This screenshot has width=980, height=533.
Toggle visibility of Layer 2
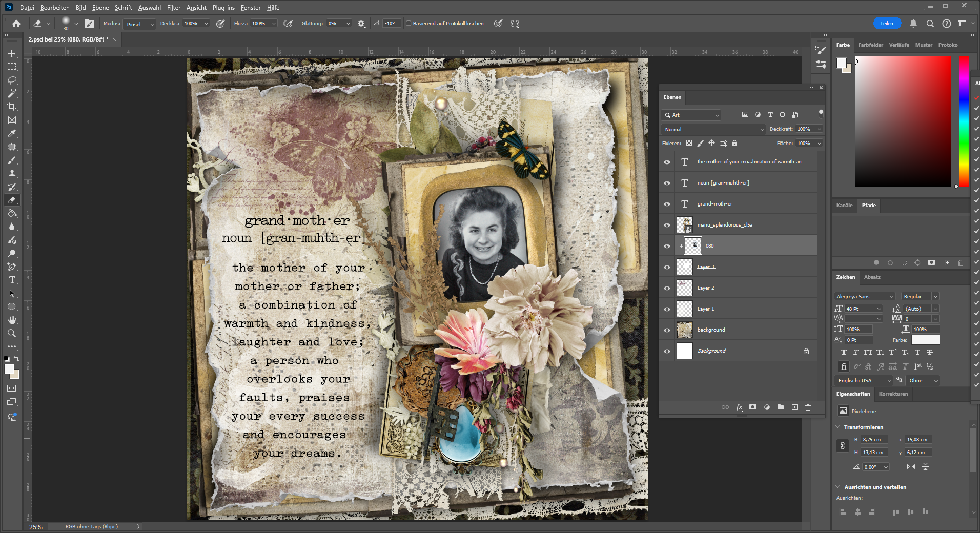click(667, 288)
